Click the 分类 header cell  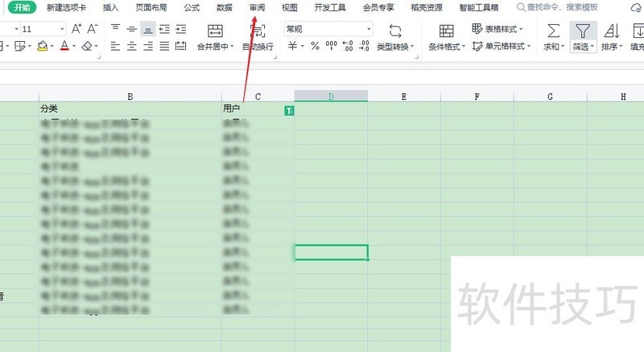click(130, 109)
